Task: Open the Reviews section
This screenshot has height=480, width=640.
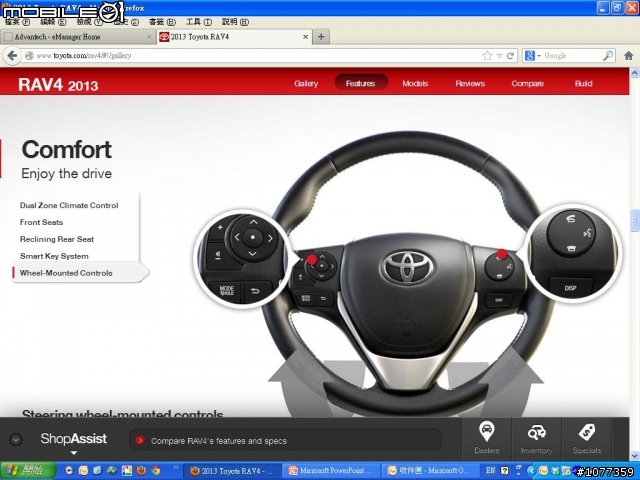Action: [x=470, y=83]
